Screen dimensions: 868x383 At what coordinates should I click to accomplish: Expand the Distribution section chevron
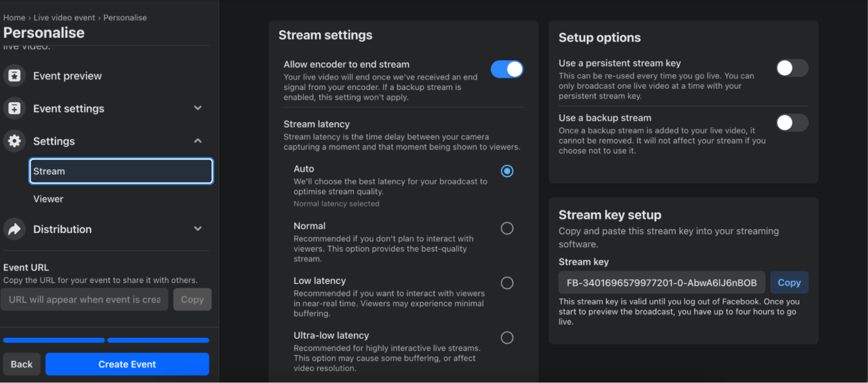pyautogui.click(x=198, y=229)
